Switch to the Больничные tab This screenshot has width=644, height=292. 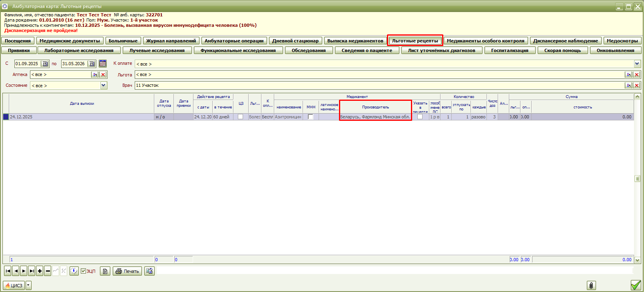click(x=123, y=41)
